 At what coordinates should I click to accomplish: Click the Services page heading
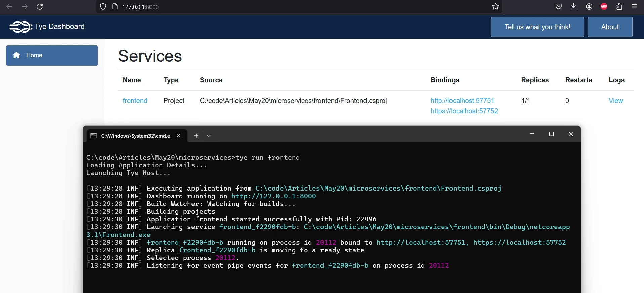[150, 56]
